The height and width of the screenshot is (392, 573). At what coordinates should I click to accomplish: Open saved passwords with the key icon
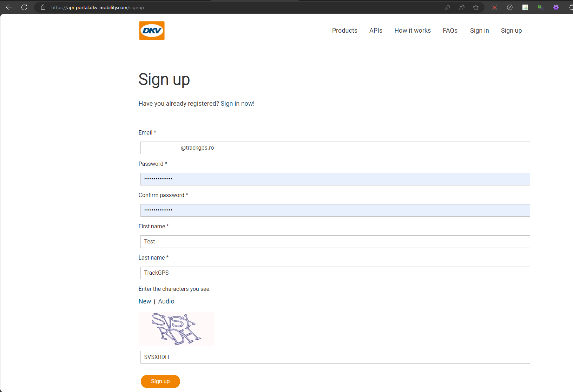pyautogui.click(x=447, y=7)
